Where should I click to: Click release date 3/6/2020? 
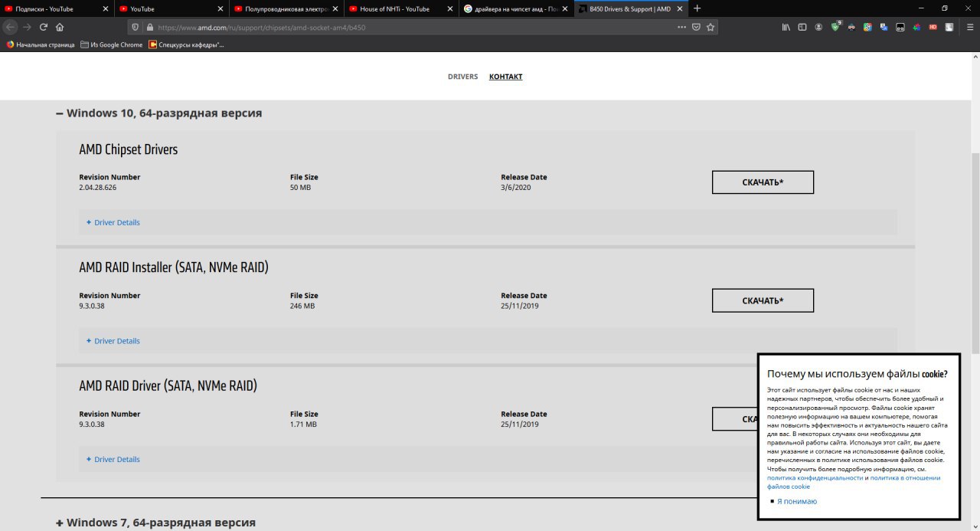[x=516, y=188]
